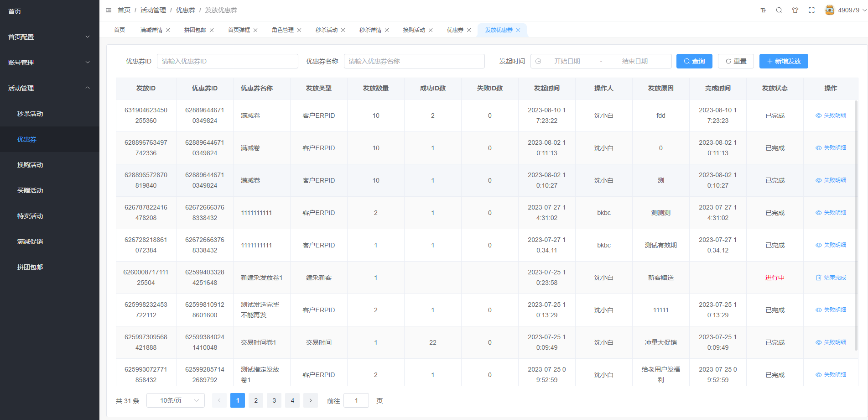This screenshot has width=868, height=420.
Task: Close the 秒杀详情 tab
Action: pyautogui.click(x=387, y=30)
